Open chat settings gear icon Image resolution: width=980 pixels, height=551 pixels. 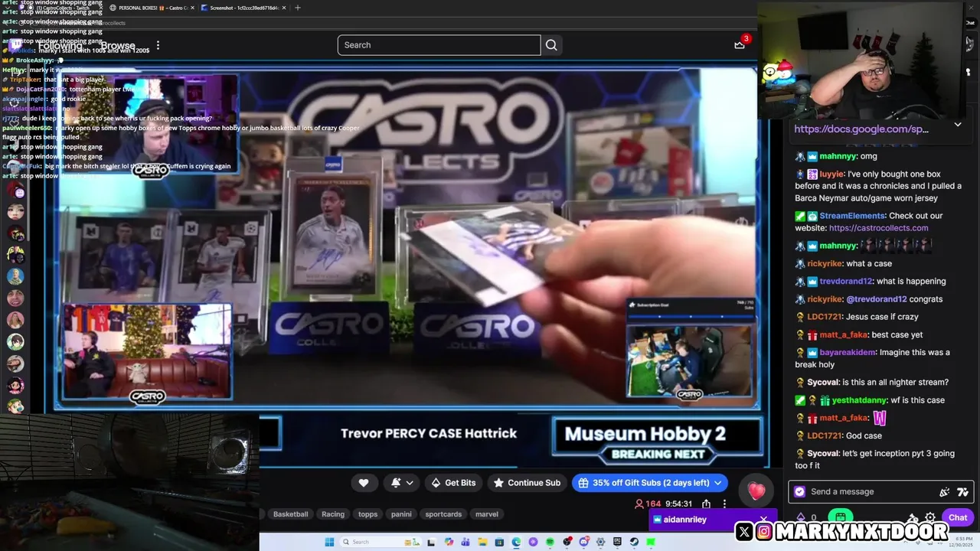point(930,517)
